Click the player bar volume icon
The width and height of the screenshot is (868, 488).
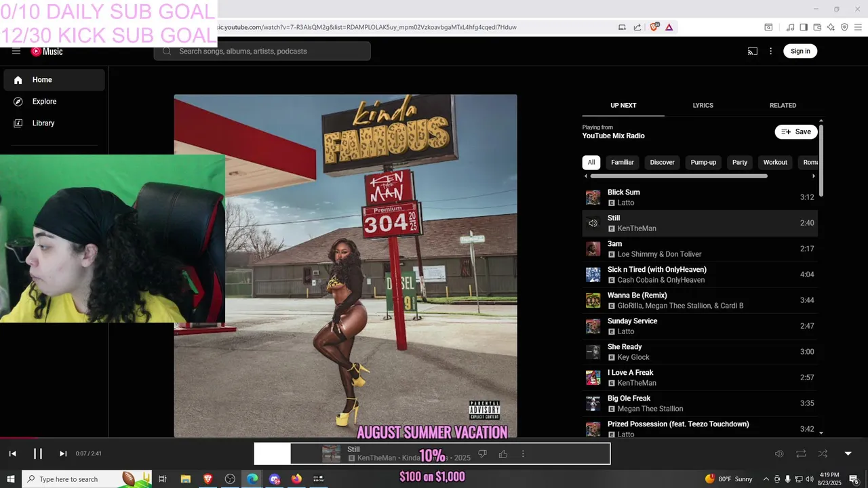pyautogui.click(x=779, y=453)
